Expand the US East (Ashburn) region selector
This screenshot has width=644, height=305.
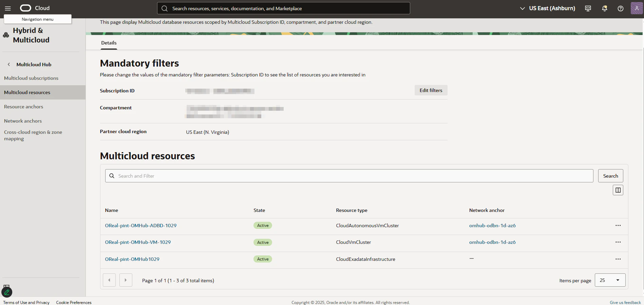pyautogui.click(x=548, y=8)
